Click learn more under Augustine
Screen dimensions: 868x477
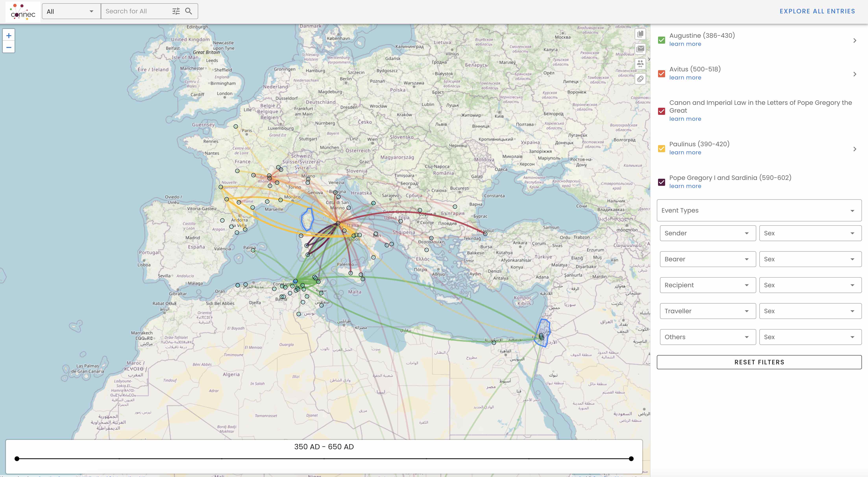(685, 44)
